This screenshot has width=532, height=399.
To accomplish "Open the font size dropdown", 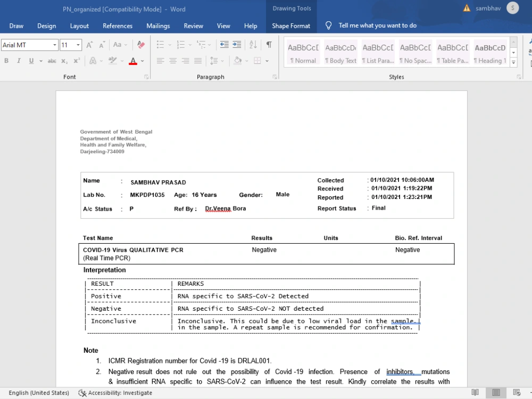I will click(78, 45).
